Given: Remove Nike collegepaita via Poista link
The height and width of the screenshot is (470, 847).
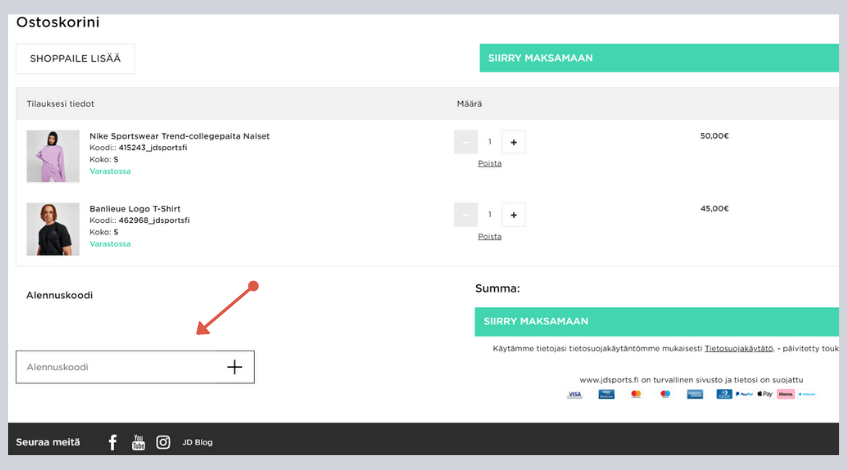Looking at the screenshot, I should pyautogui.click(x=489, y=163).
